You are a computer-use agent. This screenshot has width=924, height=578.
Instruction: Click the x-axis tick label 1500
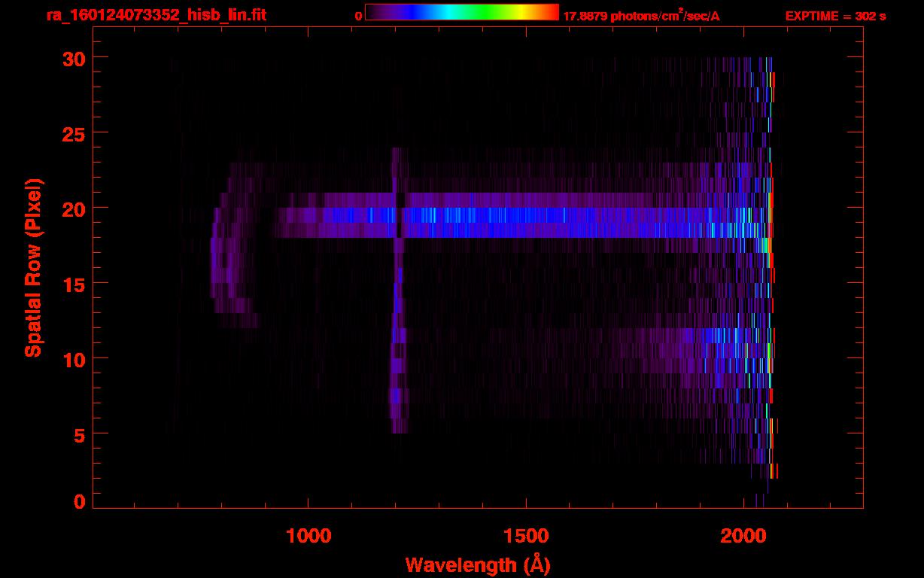point(526,535)
